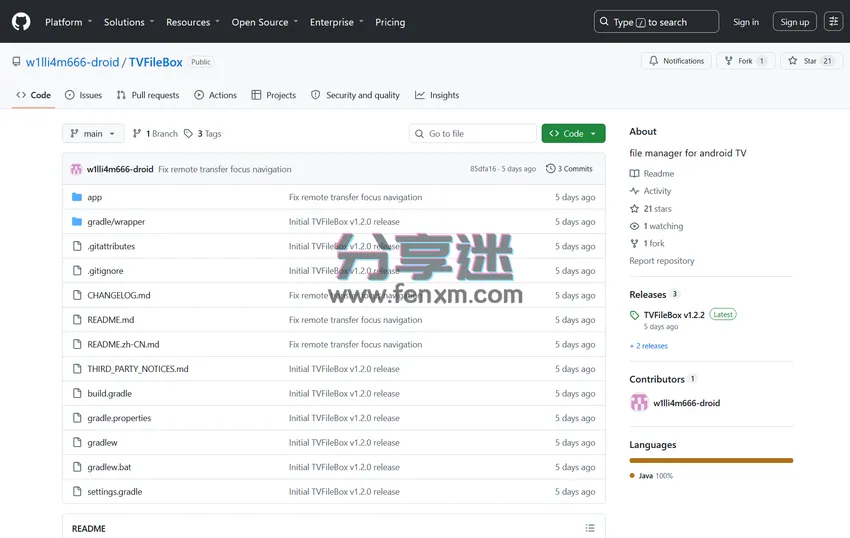The image size is (850, 538).
Task: Click the repository icon before w1lli4m666-droid
Action: [16, 62]
